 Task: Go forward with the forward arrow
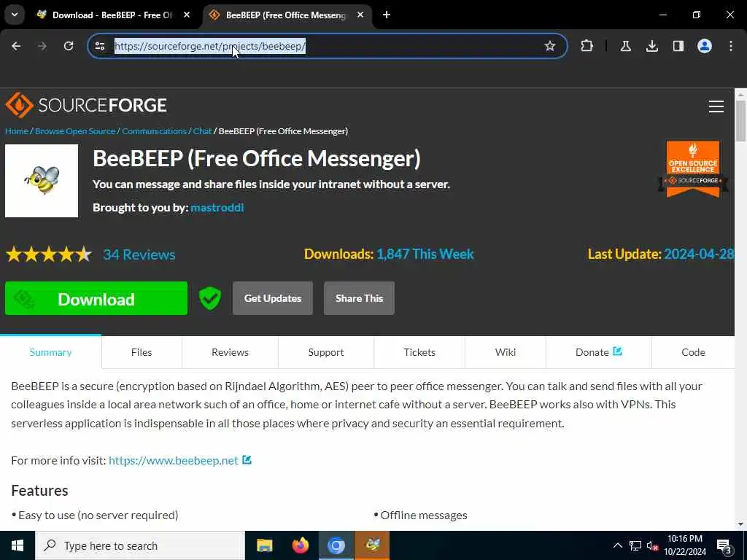[42, 46]
